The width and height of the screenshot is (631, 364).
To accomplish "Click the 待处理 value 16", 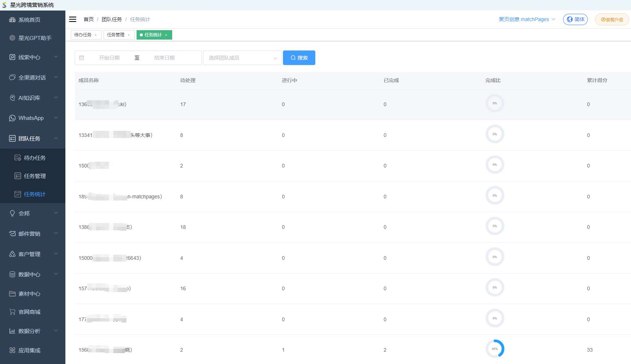I will click(x=183, y=288).
